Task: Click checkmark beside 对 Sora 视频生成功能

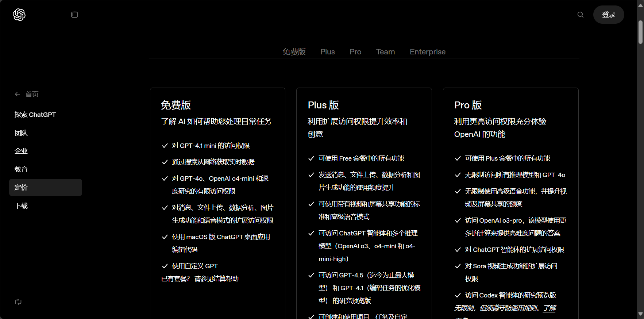Action: 458,266
